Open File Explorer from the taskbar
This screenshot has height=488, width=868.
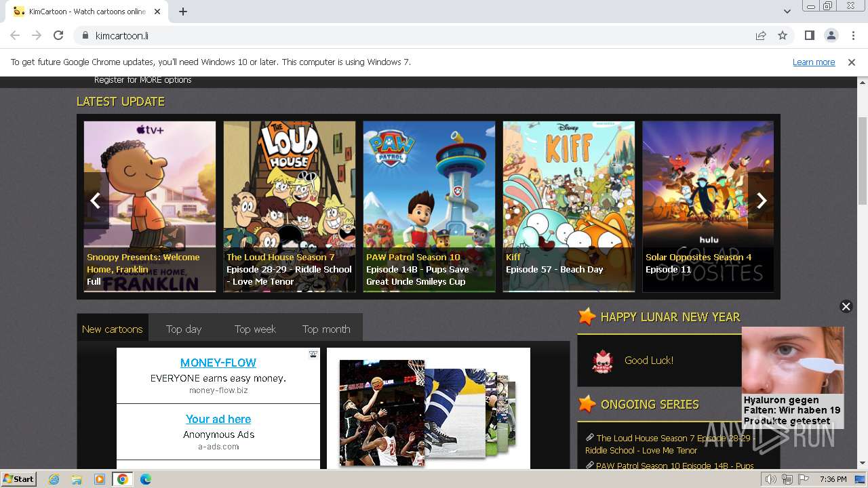77,479
